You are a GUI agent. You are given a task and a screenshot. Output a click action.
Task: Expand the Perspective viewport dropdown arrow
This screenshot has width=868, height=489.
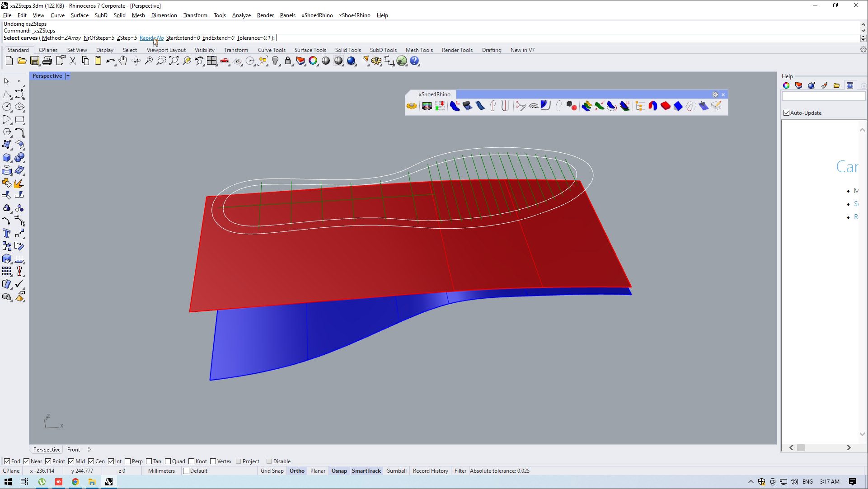[x=68, y=76]
